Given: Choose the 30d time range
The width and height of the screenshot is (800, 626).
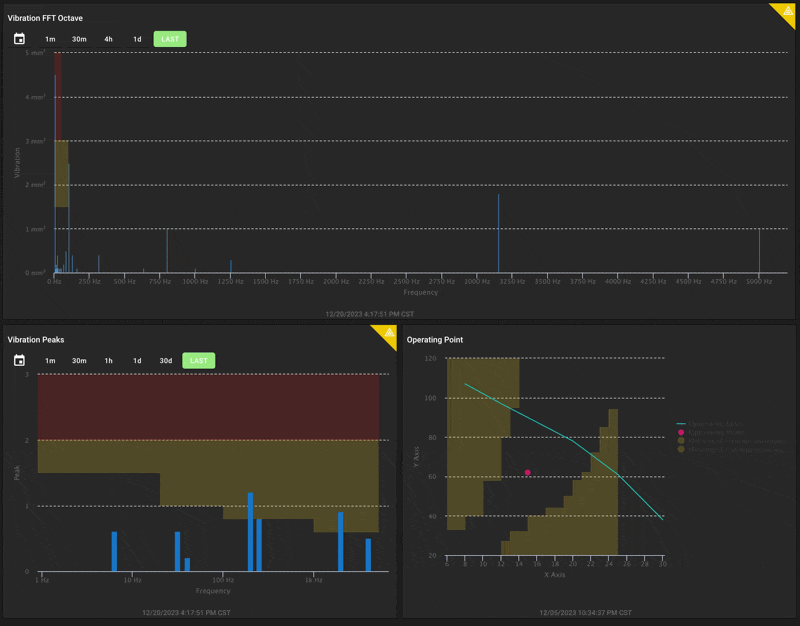Looking at the screenshot, I should point(166,361).
